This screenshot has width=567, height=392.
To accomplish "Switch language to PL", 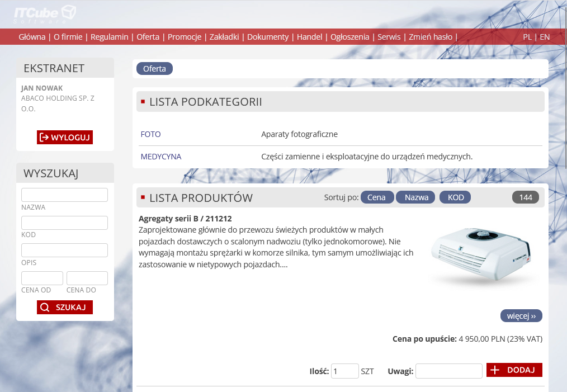I will click(527, 37).
